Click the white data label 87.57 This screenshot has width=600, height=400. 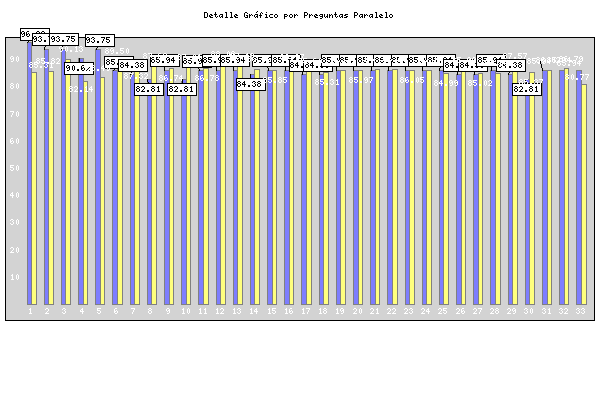(515, 56)
